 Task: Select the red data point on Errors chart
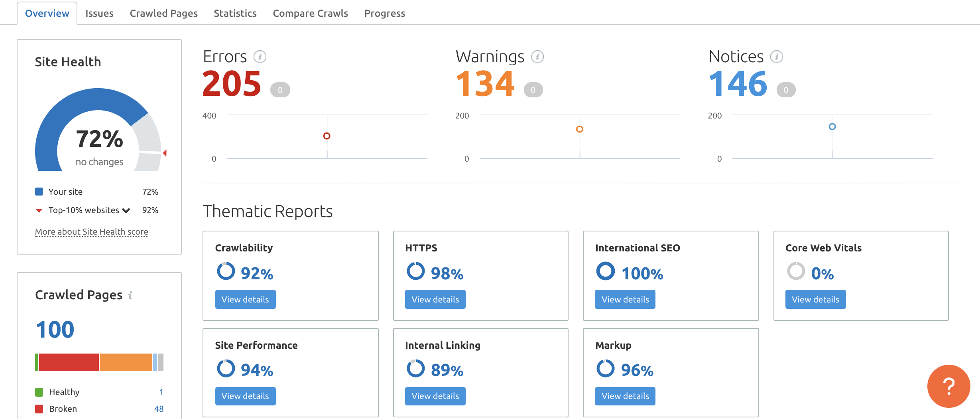coord(327,136)
